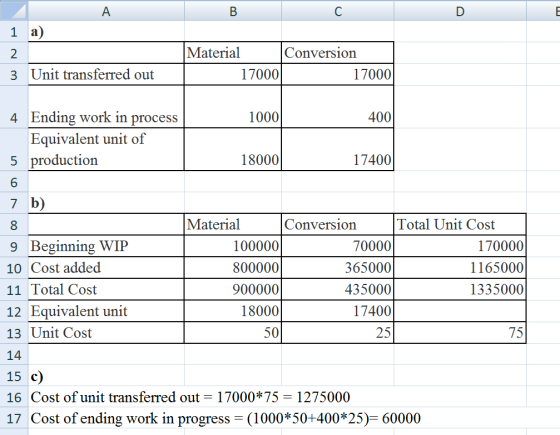The width and height of the screenshot is (560, 435).
Task: Click 'Equivalent unit of production' cell
Action: [106, 149]
